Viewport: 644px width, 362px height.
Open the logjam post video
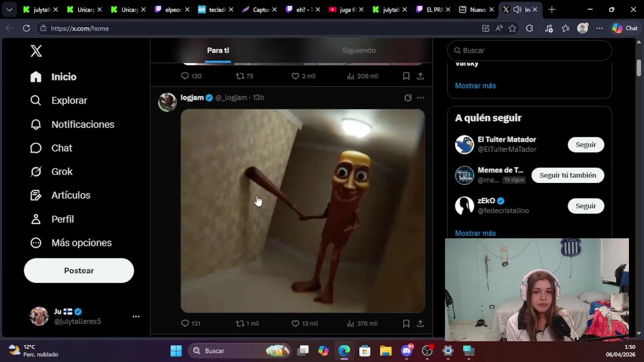[303, 211]
